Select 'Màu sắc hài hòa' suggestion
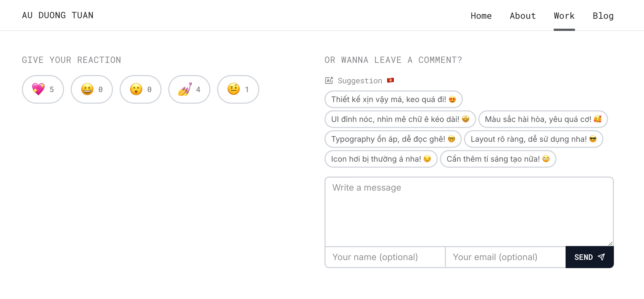The image size is (644, 299). [543, 119]
